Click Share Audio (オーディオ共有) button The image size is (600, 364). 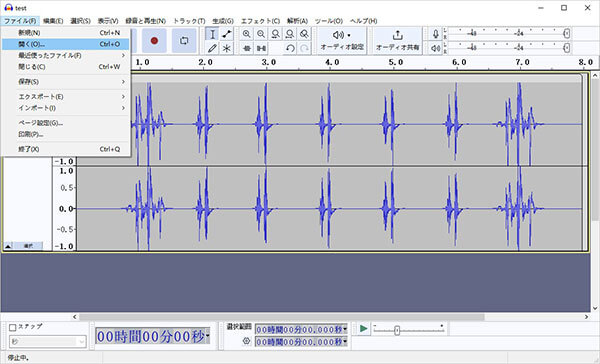click(x=398, y=41)
